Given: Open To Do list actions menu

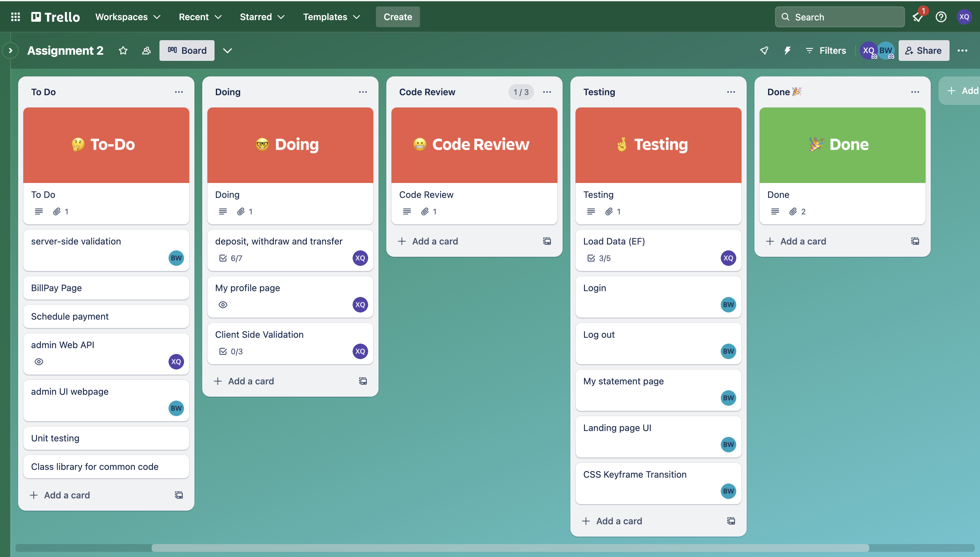Looking at the screenshot, I should [x=179, y=92].
